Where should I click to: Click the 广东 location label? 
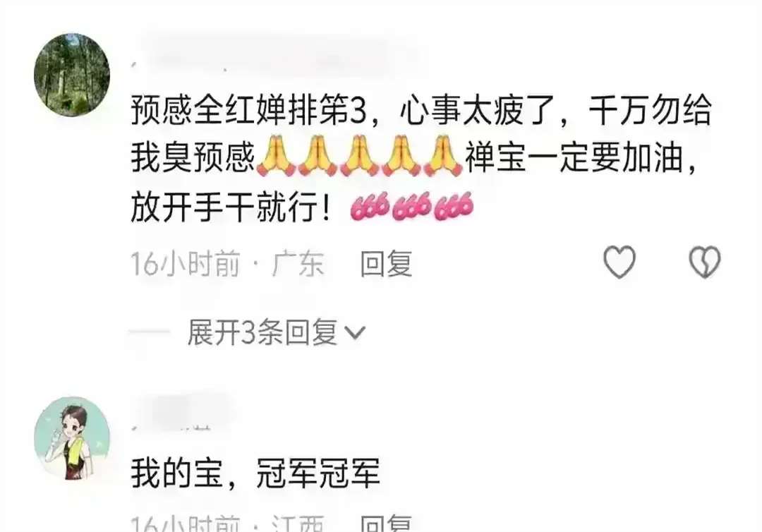pyautogui.click(x=298, y=264)
